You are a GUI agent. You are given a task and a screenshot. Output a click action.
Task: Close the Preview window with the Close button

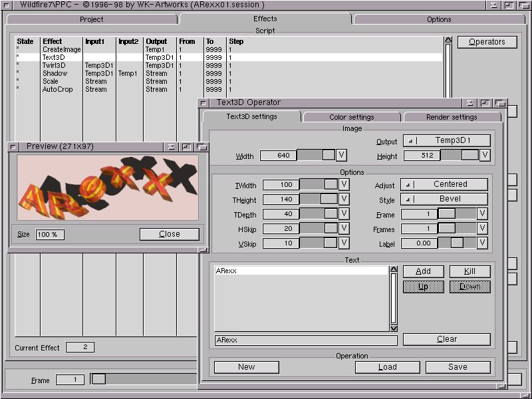(x=170, y=234)
